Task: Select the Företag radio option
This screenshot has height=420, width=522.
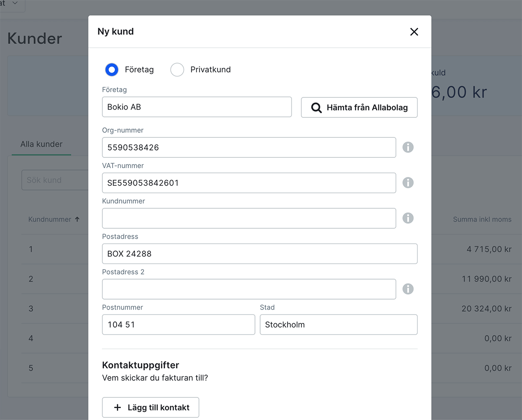Action: click(x=112, y=70)
